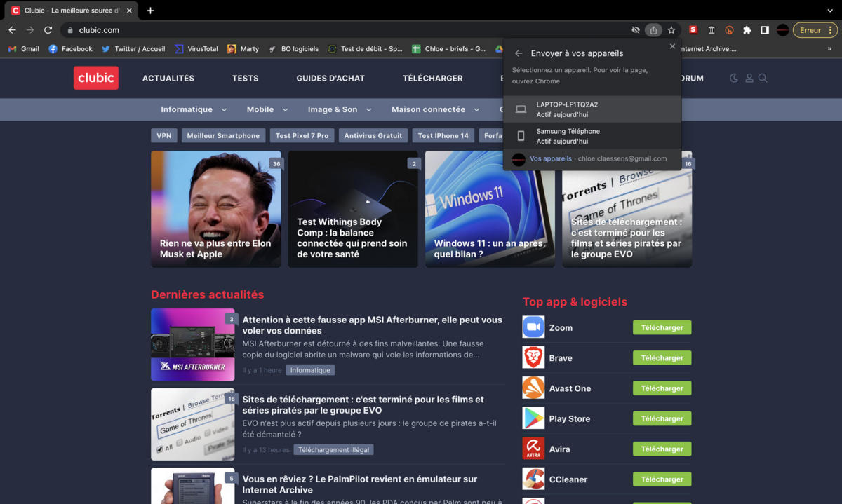Select the Antivirus Gratuit tag

pos(373,136)
